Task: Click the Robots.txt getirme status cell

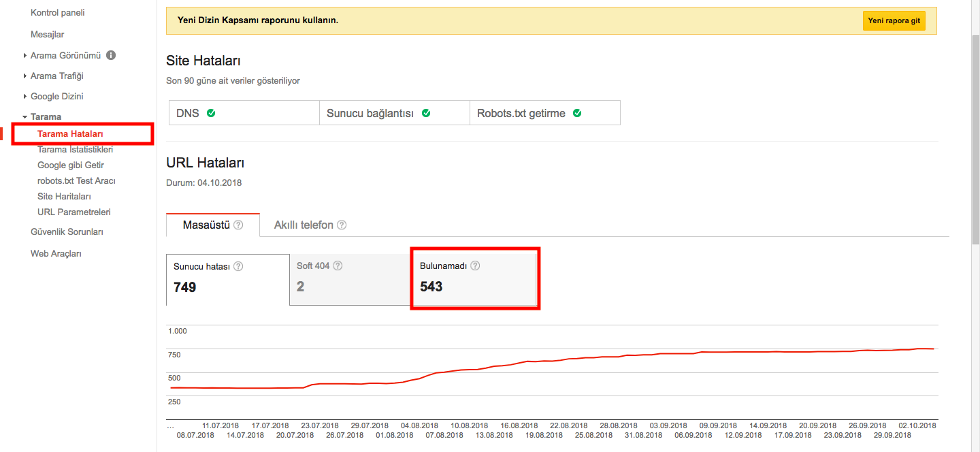Action: pyautogui.click(x=545, y=113)
